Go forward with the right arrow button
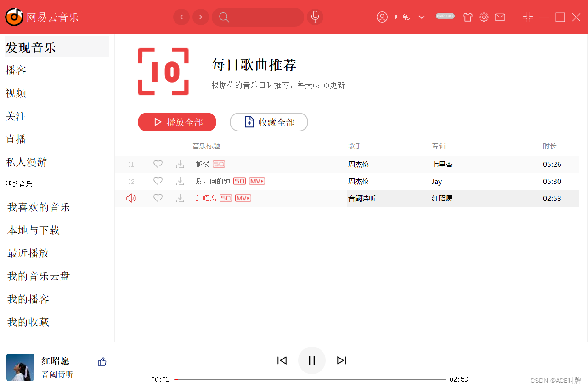This screenshot has width=588, height=388. [x=201, y=17]
